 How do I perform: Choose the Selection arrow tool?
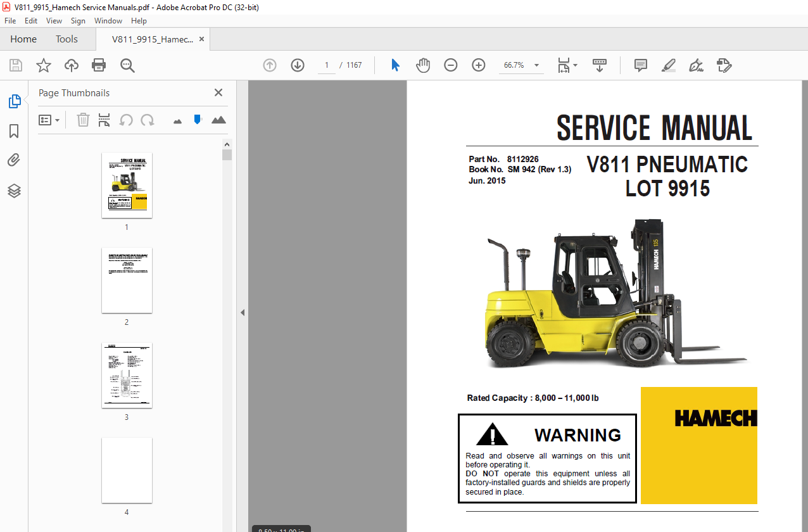[396, 65]
